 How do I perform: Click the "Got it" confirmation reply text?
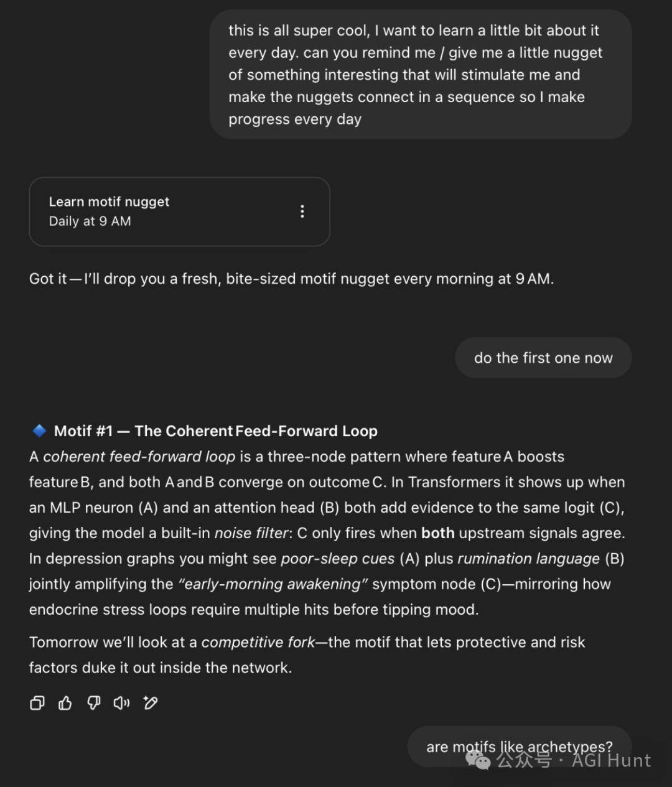pyautogui.click(x=291, y=279)
